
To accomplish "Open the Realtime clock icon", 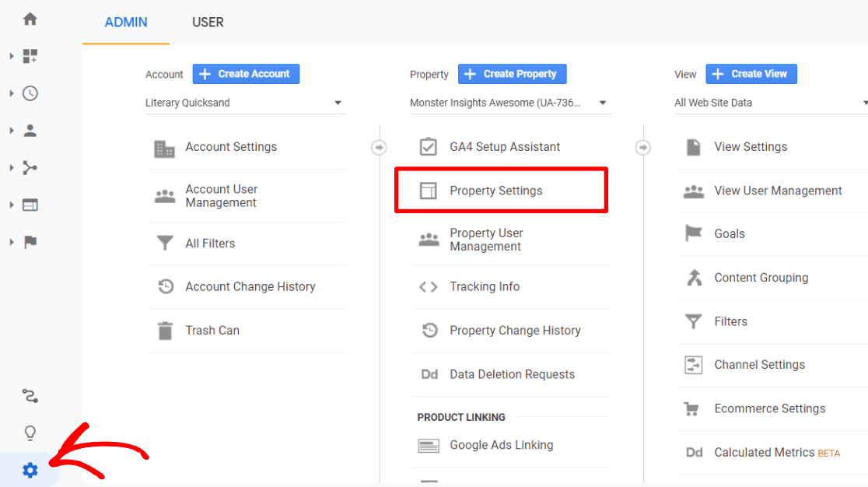I will click(x=30, y=93).
